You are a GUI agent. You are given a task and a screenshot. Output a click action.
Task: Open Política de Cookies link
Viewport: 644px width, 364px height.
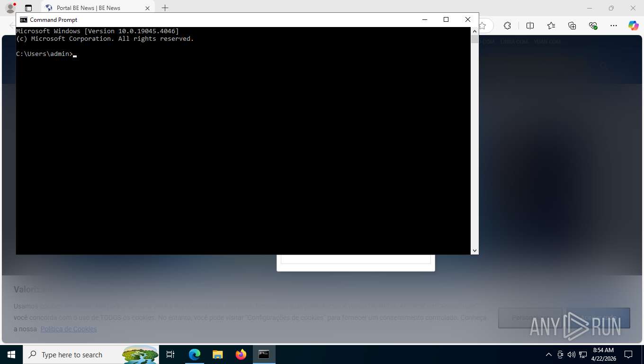(69, 329)
